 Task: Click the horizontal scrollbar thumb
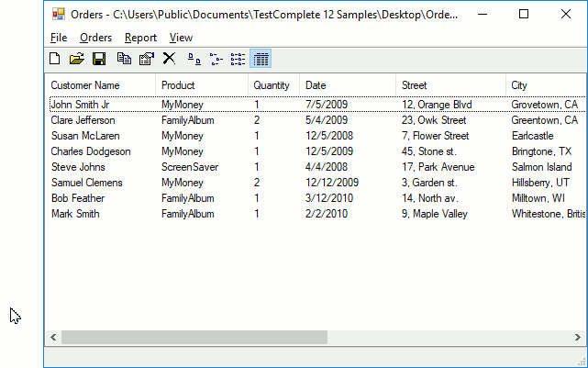194,338
